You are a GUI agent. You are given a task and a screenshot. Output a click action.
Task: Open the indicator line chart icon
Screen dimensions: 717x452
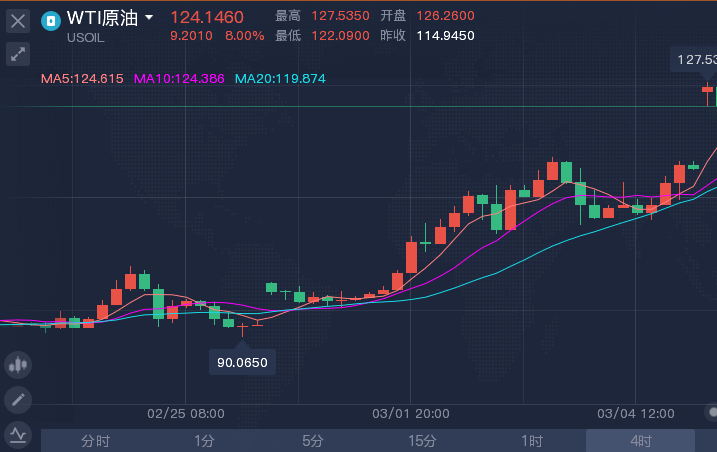[x=18, y=435]
